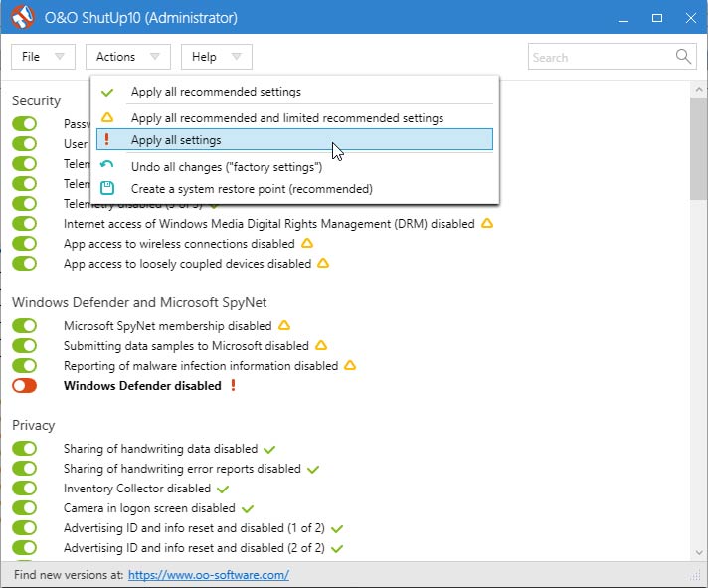708x588 pixels.
Task: Select Apply all recommended and limited recommended settings
Action: 294,118
